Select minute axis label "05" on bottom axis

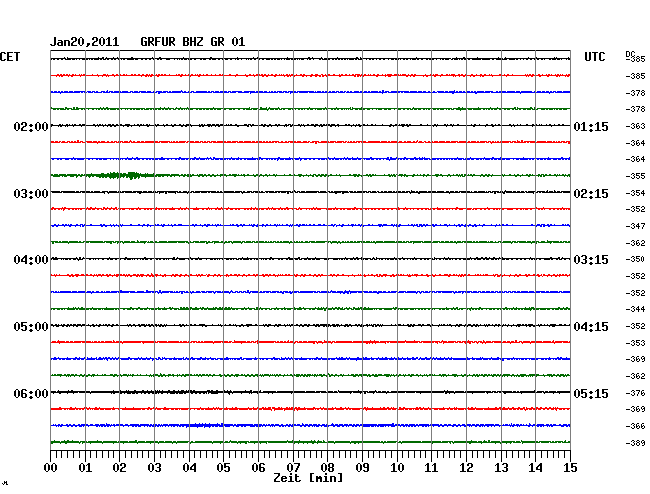click(x=223, y=467)
